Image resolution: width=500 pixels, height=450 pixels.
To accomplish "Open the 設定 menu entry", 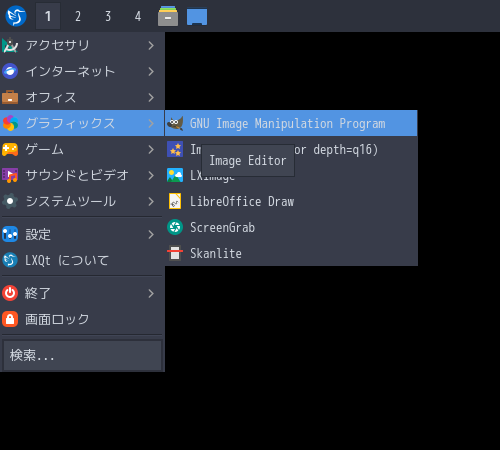I will click(x=82, y=234).
